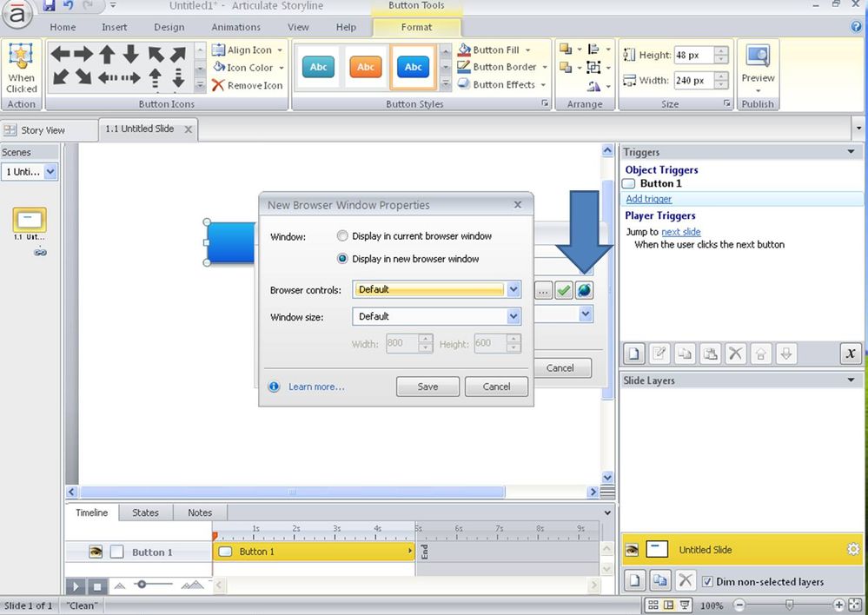Open the Animations ribbon tab
This screenshot has height=615, width=868.
pyautogui.click(x=235, y=27)
